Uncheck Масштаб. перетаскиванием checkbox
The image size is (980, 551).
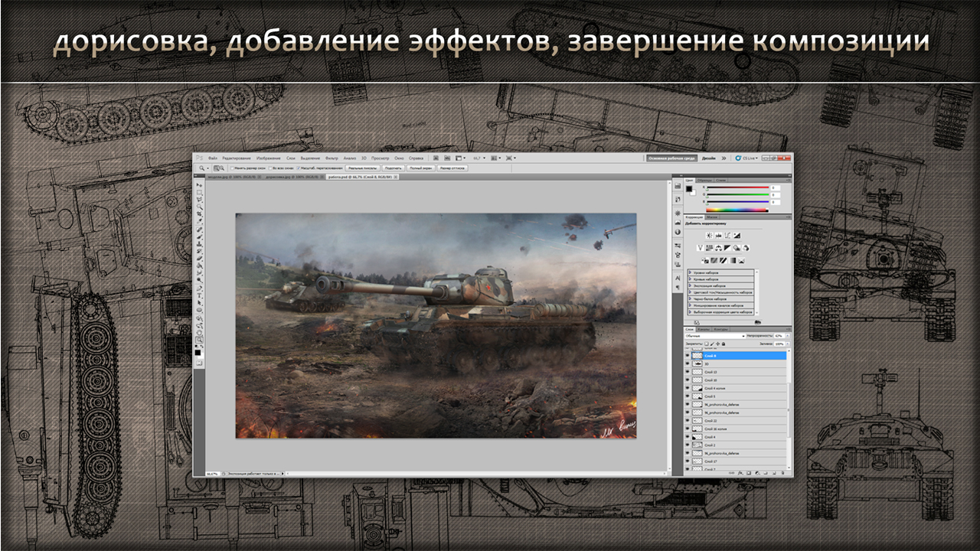click(299, 168)
